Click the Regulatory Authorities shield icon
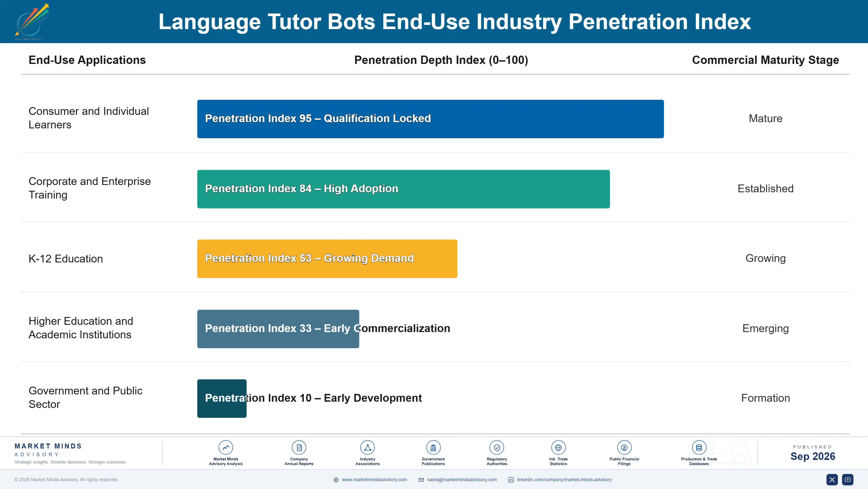This screenshot has width=868, height=489. click(x=497, y=447)
